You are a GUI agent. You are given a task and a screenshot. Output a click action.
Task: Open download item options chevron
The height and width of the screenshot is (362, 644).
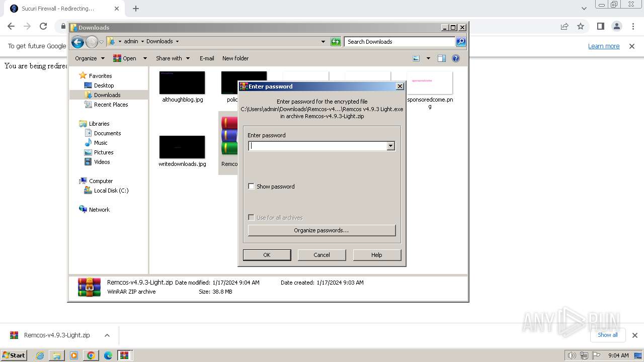tap(107, 335)
